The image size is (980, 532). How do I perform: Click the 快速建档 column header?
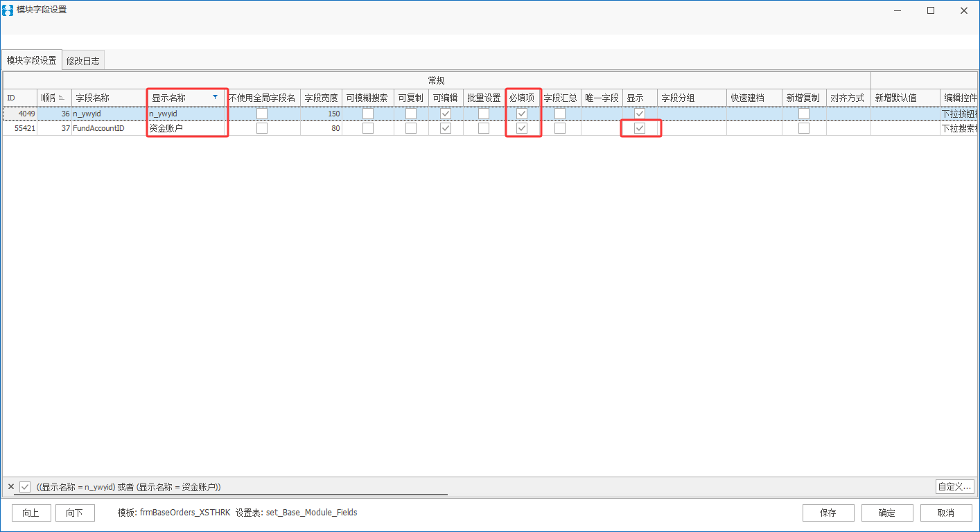[x=754, y=98]
